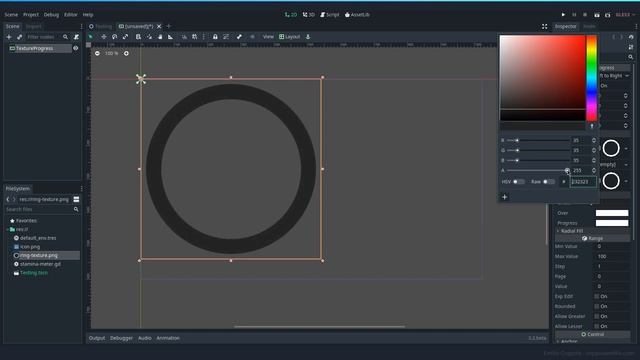Open the Left to Right fill mode dropdown
Viewport: 640px width, 360px height.
(615, 76)
